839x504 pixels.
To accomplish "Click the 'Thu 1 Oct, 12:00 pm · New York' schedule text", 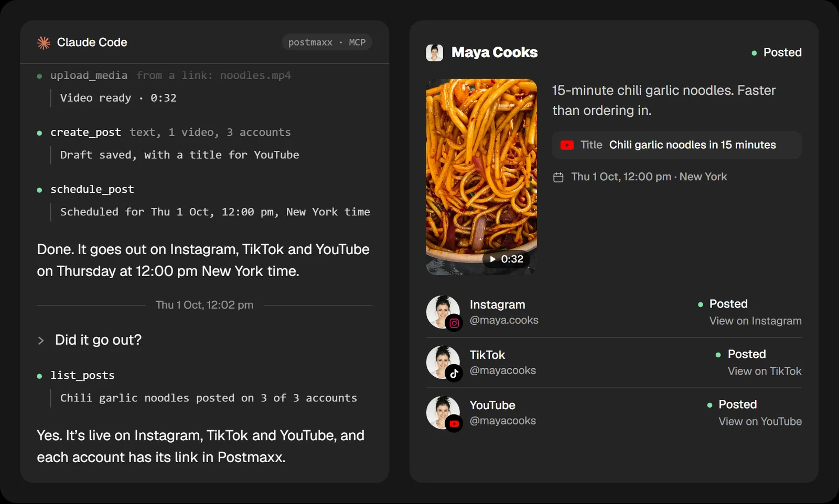I will click(x=649, y=177).
